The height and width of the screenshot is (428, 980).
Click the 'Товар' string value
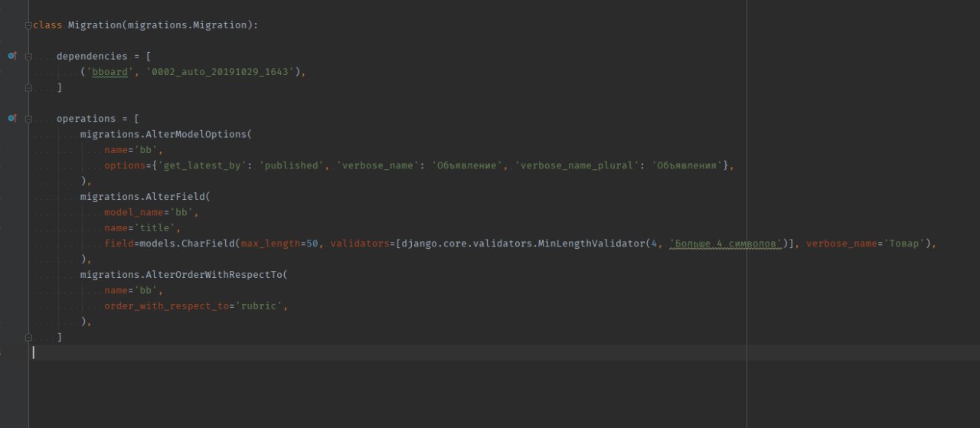[905, 243]
